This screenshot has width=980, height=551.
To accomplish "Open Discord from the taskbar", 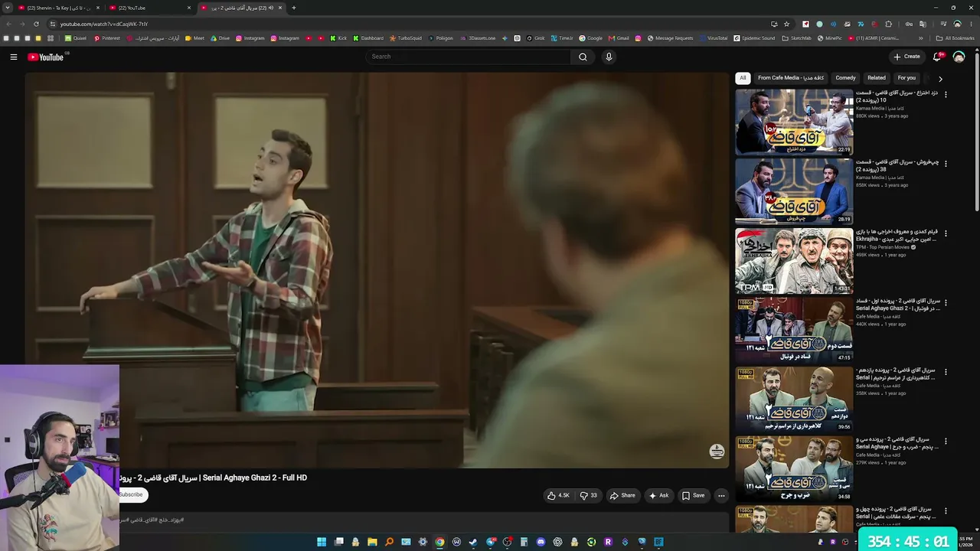I will [x=541, y=543].
